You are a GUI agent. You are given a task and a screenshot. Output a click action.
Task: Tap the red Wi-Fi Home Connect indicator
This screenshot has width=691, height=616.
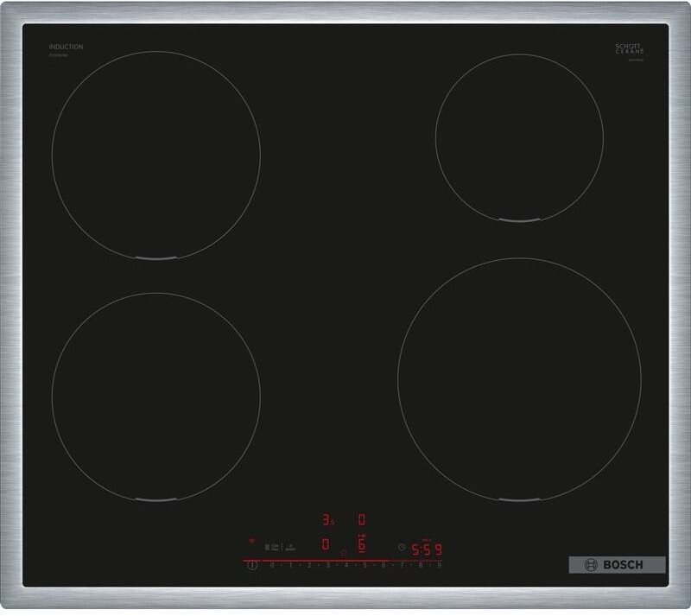(253, 543)
